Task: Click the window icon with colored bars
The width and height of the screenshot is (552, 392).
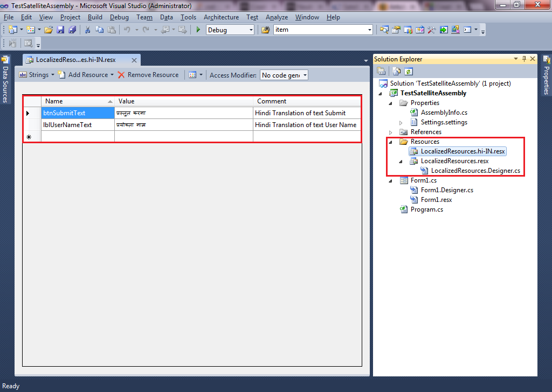Action: click(x=408, y=30)
